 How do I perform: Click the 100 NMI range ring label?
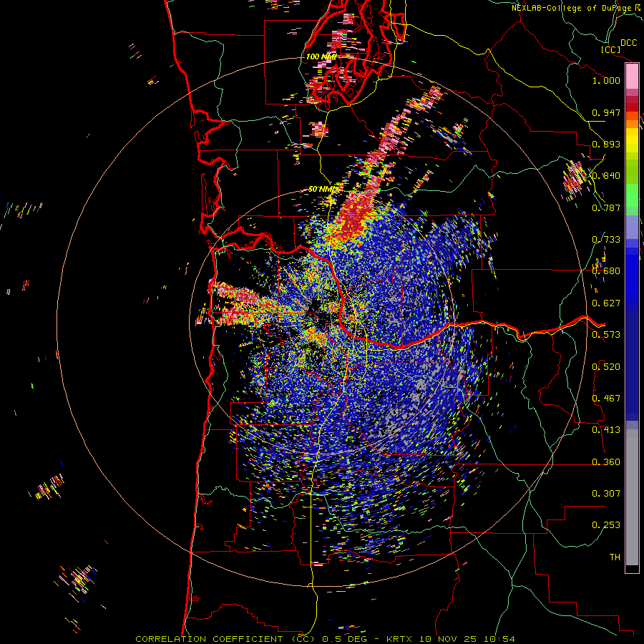[321, 57]
